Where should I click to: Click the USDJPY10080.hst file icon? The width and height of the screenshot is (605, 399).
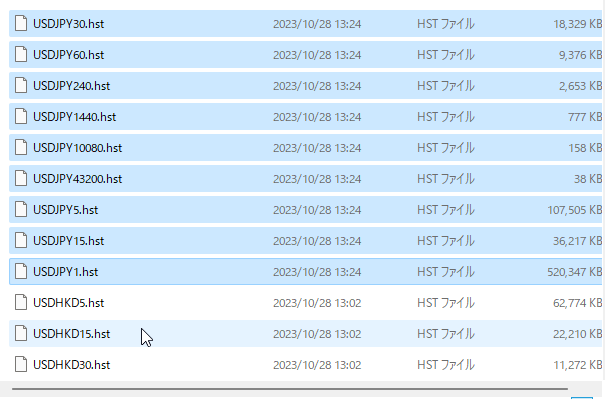click(x=21, y=147)
